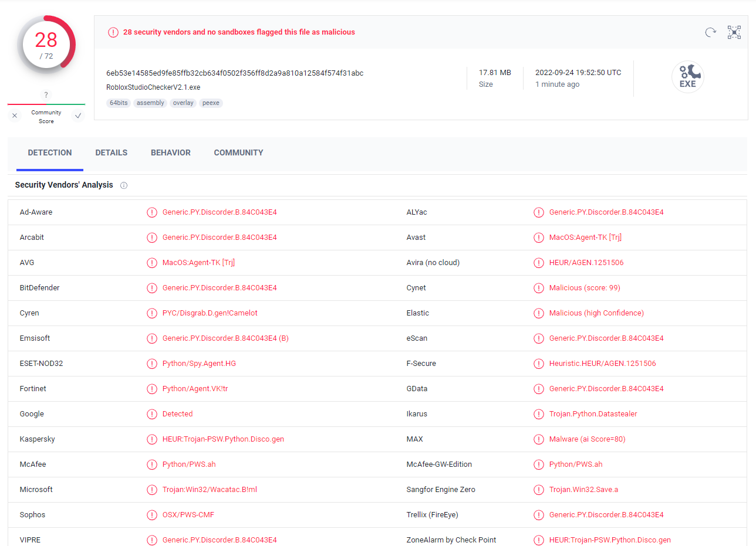This screenshot has width=756, height=546.
Task: Switch to the Details tab
Action: (111, 152)
